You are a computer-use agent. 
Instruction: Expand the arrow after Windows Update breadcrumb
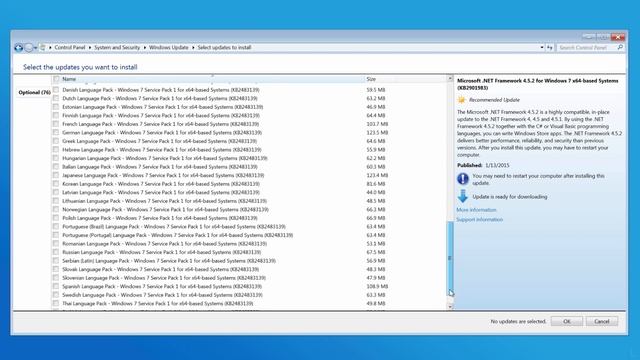pyautogui.click(x=193, y=48)
